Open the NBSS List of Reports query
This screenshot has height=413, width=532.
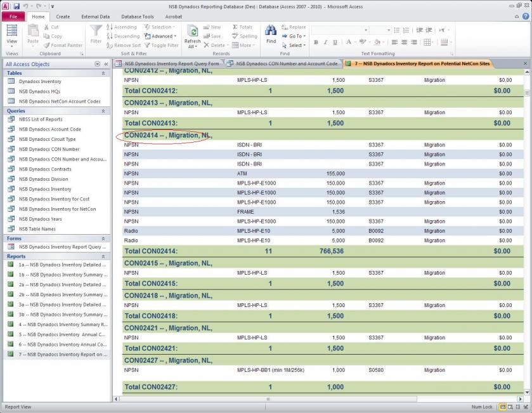click(41, 119)
